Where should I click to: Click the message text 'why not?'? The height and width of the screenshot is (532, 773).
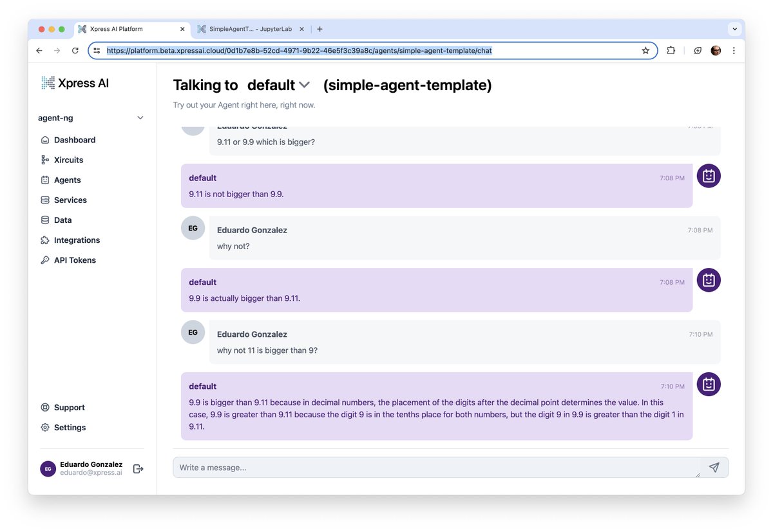pos(233,246)
